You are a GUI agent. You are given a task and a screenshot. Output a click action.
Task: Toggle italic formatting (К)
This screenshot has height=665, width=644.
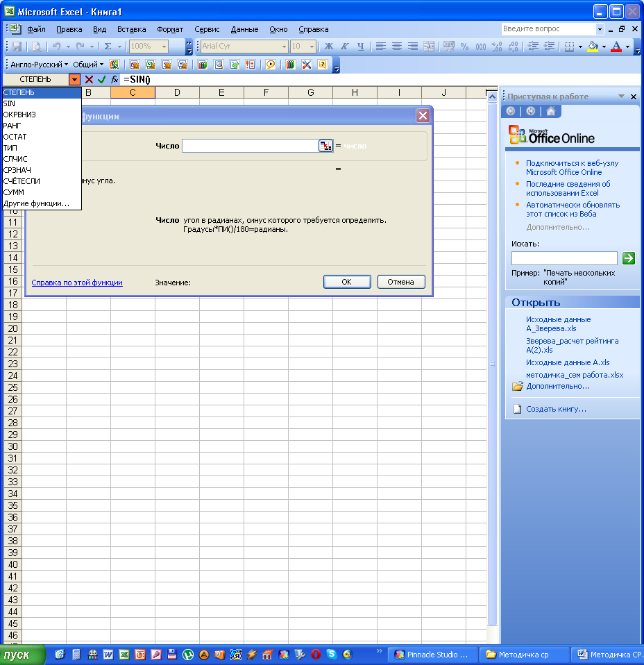click(345, 47)
